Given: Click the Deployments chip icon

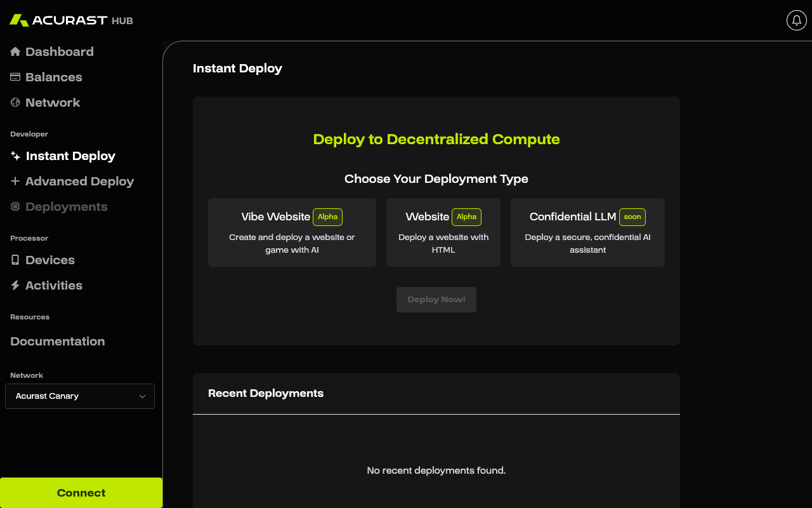Looking at the screenshot, I should [15, 206].
